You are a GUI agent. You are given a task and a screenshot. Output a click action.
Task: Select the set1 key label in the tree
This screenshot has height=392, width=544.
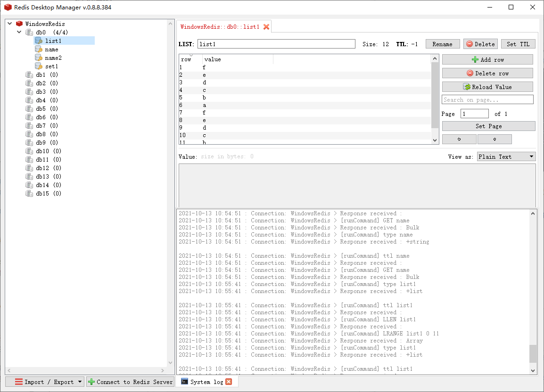[x=52, y=66]
